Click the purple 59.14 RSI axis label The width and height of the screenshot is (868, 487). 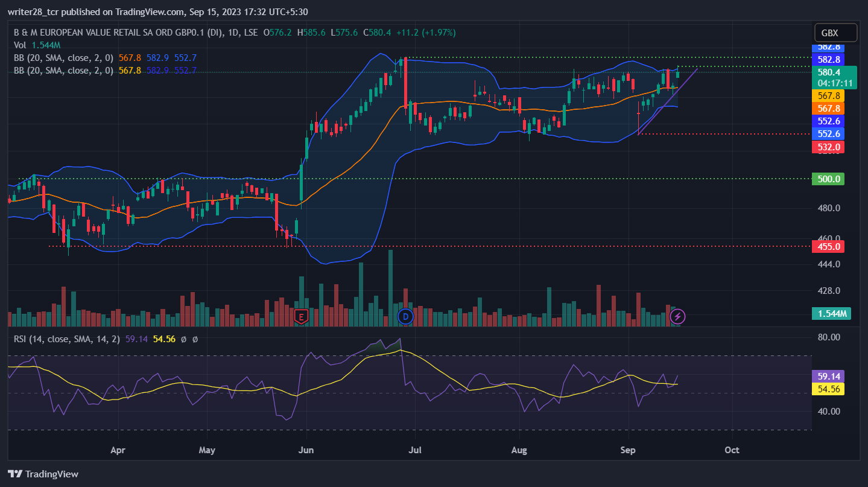coord(828,376)
